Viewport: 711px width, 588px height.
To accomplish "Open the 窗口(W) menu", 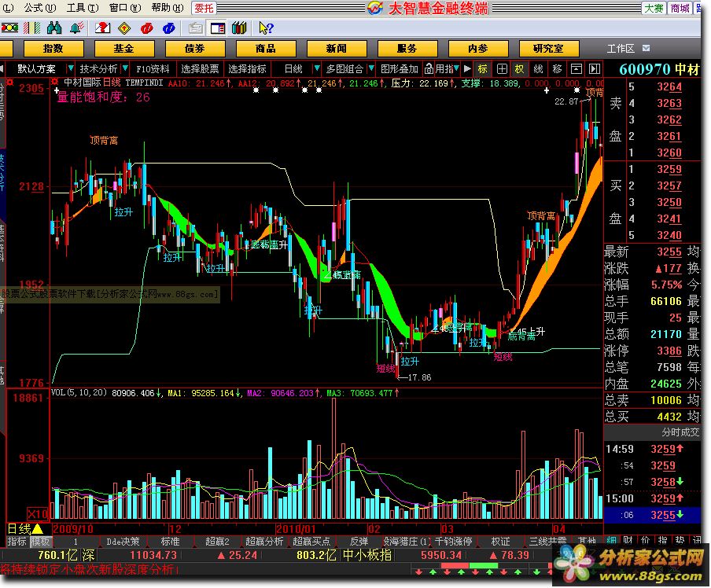I will pyautogui.click(x=125, y=8).
